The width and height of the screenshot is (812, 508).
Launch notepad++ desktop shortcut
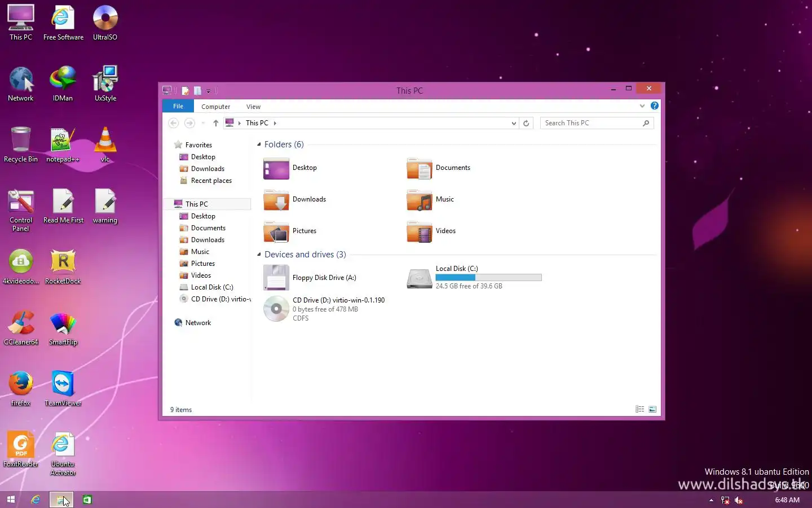[63, 144]
